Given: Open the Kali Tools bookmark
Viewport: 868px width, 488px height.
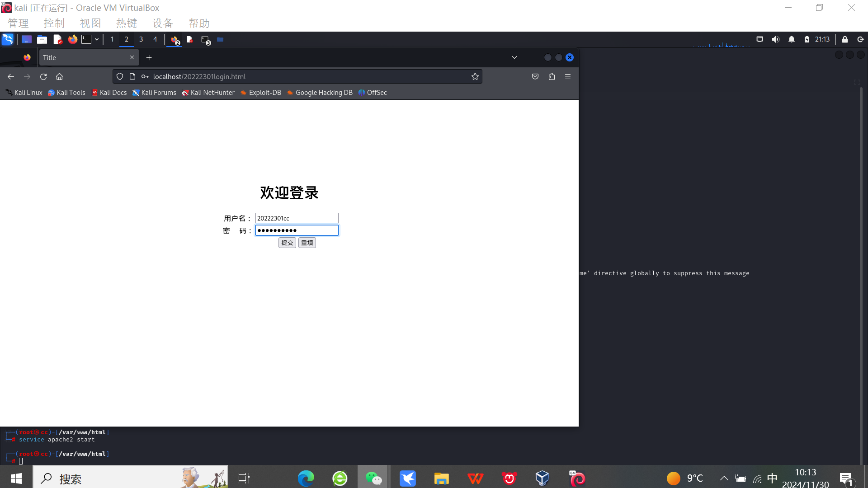Looking at the screenshot, I should (x=66, y=93).
